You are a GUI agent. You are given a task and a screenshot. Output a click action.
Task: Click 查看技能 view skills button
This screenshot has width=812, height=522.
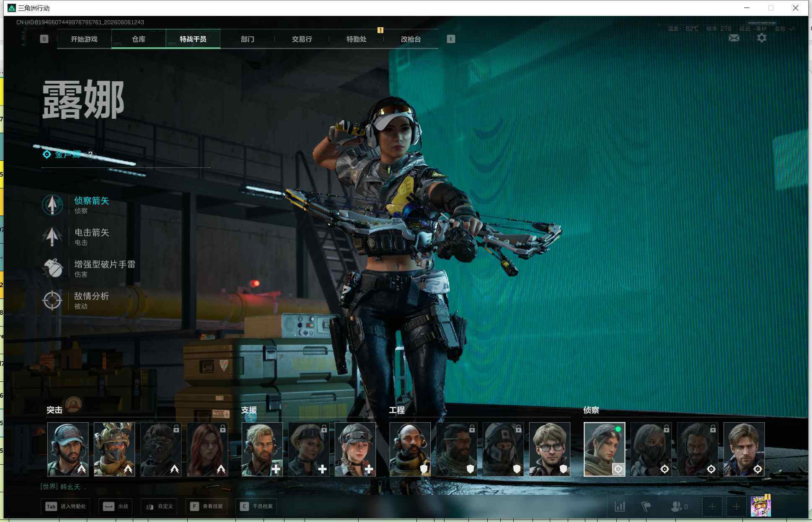pos(207,507)
